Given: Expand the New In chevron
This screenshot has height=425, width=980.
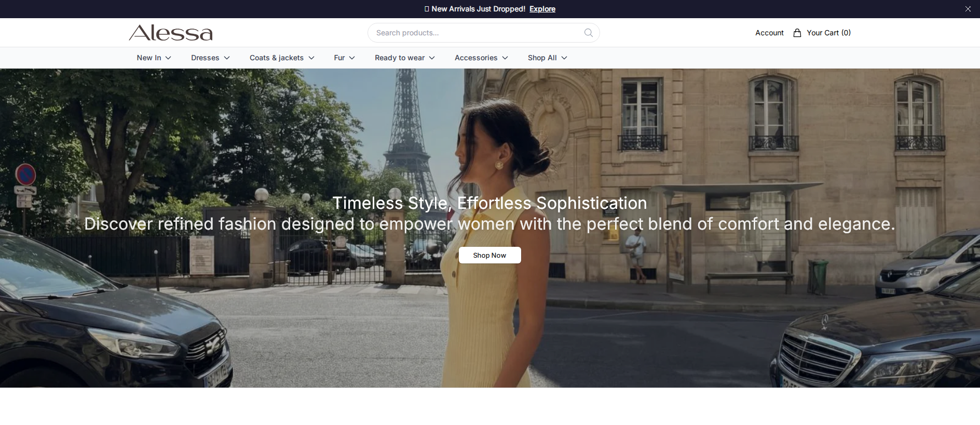Looking at the screenshot, I should point(168,58).
